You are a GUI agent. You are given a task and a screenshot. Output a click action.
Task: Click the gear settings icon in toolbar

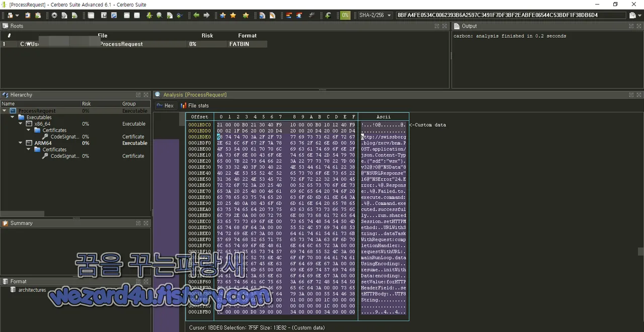coord(54,16)
